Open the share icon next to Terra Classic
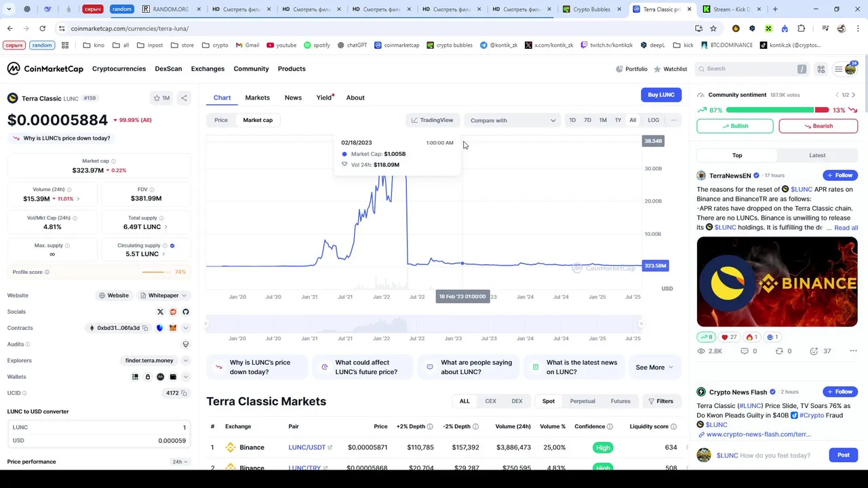This screenshot has height=488, width=868. click(184, 98)
